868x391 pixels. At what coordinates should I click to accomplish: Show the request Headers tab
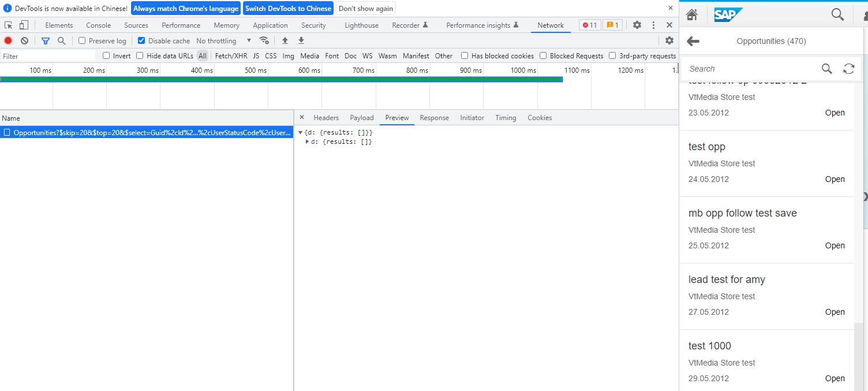tap(326, 117)
